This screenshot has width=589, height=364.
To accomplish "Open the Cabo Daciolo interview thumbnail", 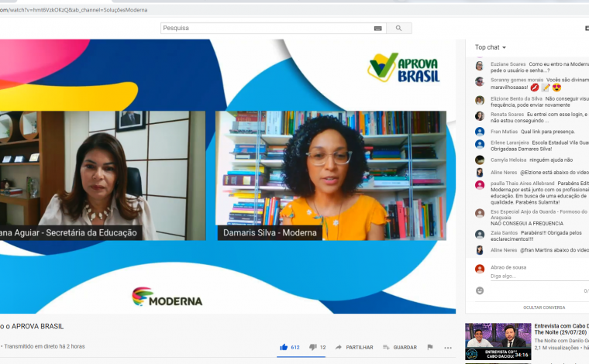I will coord(498,342).
